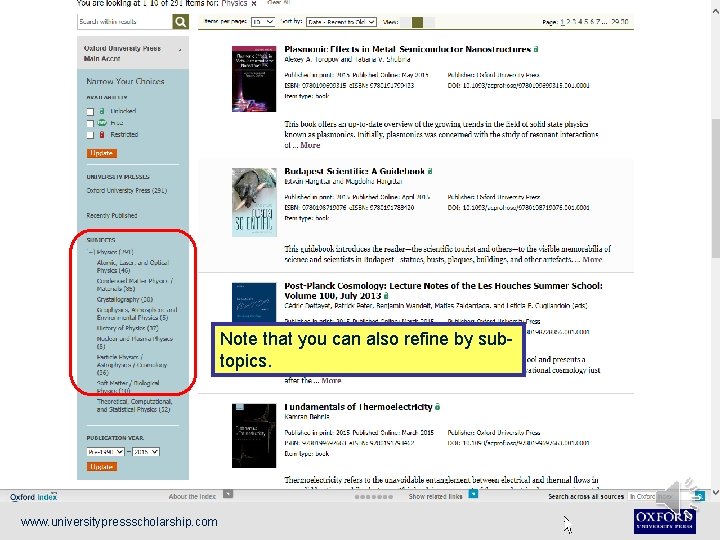Go to results page 2
This screenshot has width=720, height=540.
568,22
